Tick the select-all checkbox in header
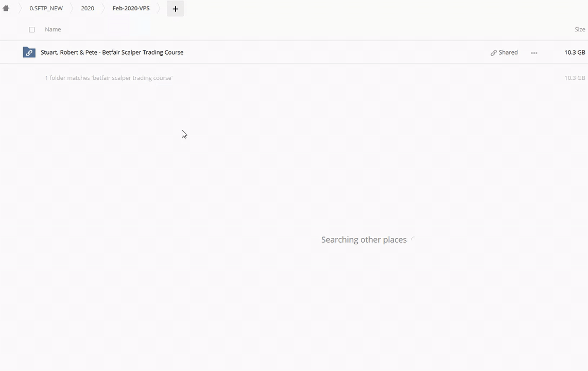588x371 pixels. pos(32,30)
